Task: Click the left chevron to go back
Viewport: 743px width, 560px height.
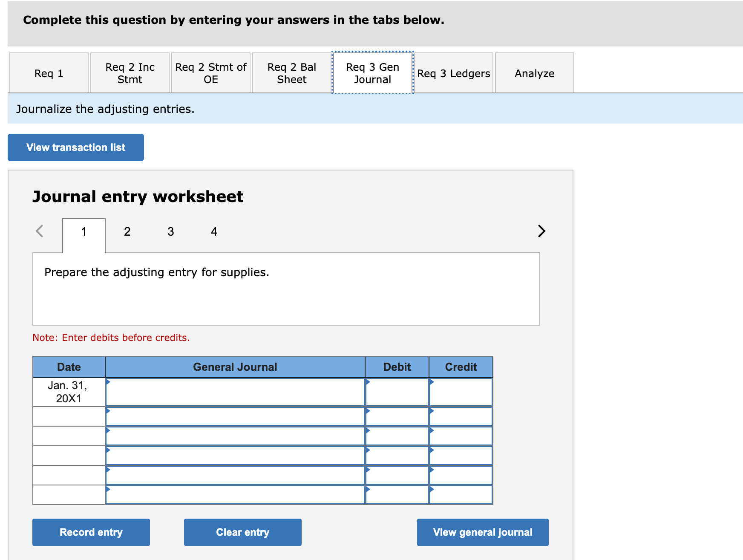Action: coord(39,231)
